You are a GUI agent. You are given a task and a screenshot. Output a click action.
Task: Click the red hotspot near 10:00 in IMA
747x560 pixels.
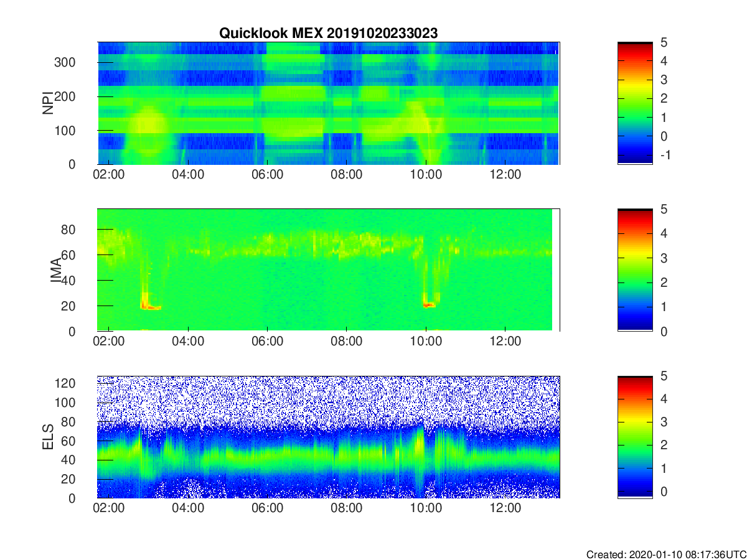tap(429, 305)
